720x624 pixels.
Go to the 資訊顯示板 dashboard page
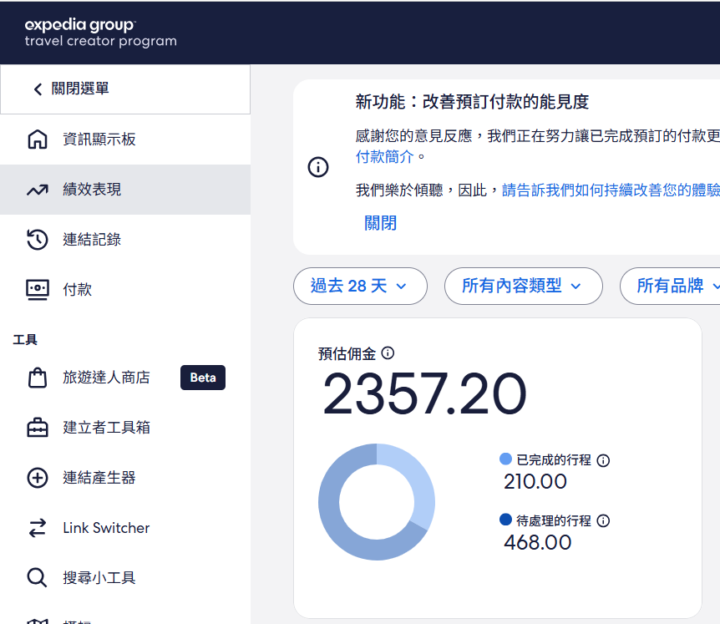point(125,139)
